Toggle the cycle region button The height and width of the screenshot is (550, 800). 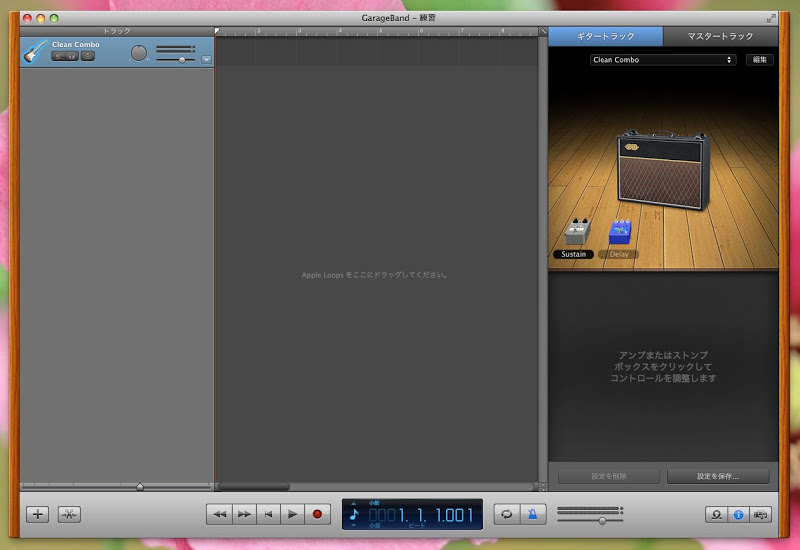507,514
